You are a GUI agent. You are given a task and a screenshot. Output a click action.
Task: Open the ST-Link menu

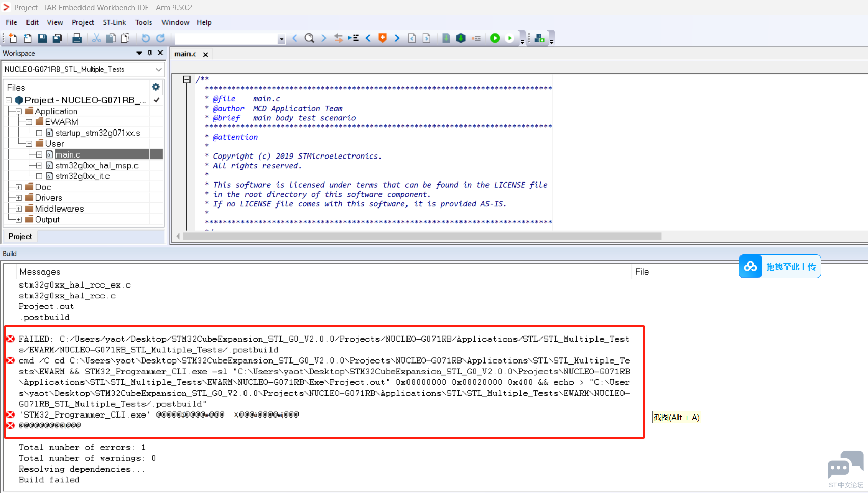click(x=115, y=22)
